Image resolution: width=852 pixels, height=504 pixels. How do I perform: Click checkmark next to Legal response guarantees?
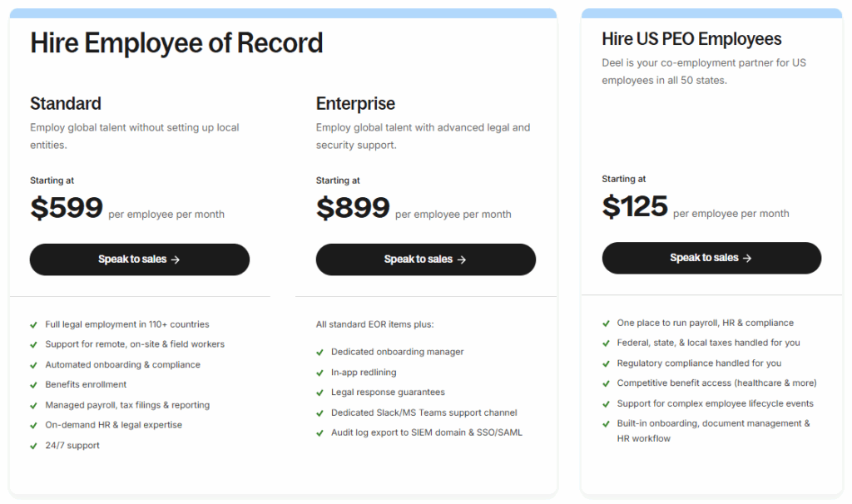[x=319, y=393]
